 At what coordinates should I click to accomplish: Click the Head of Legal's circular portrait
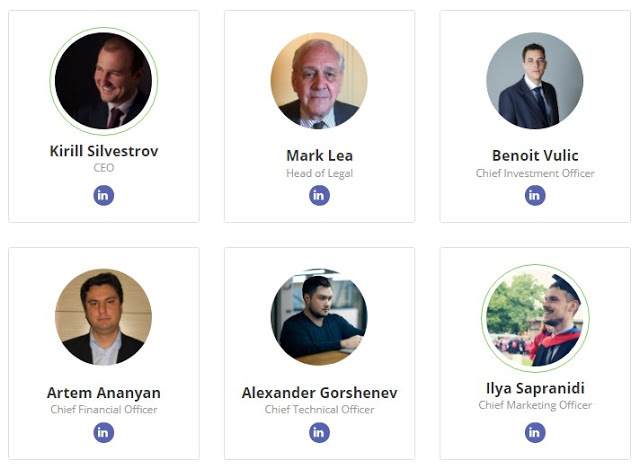point(319,81)
